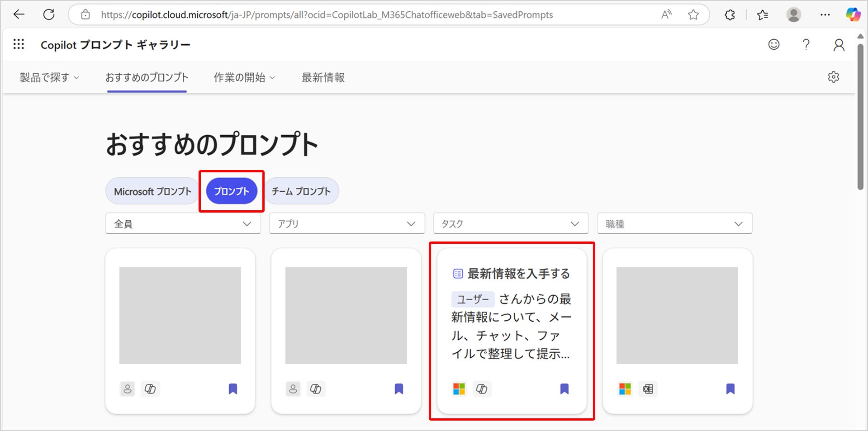Switch to the 最新情報 tab
The width and height of the screenshot is (868, 431).
(323, 77)
